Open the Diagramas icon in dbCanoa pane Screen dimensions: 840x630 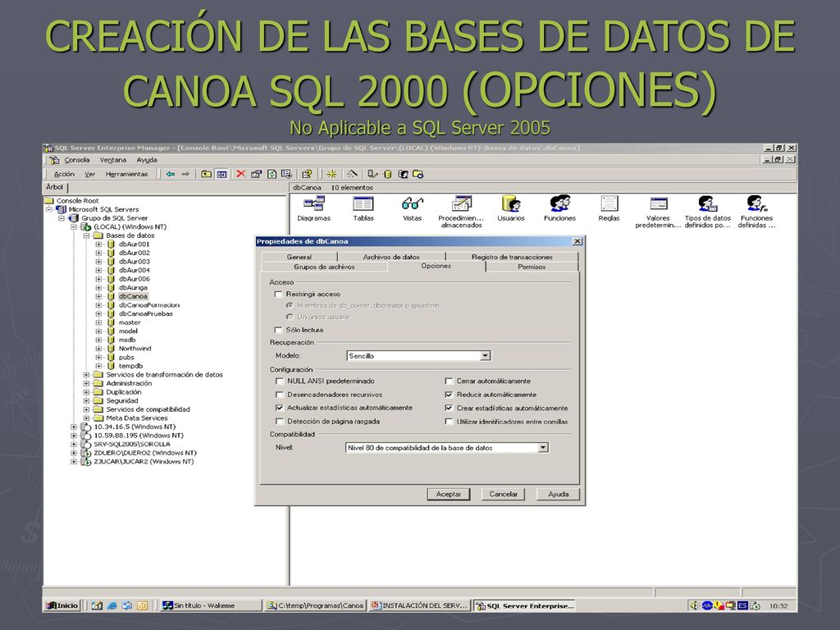314,208
